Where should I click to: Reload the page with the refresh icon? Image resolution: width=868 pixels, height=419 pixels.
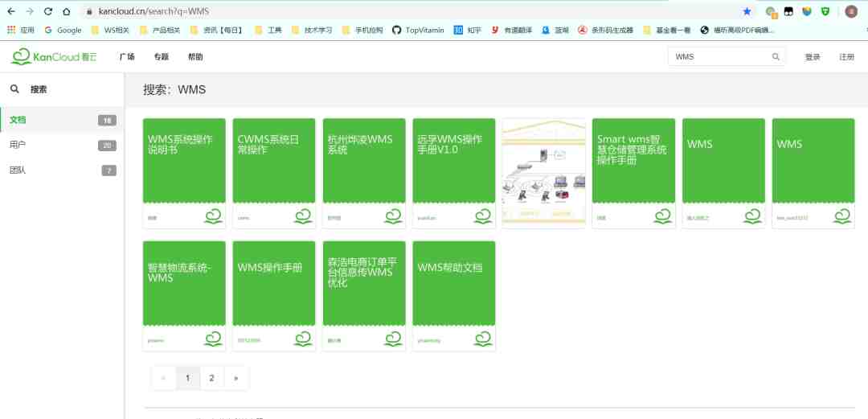[x=48, y=11]
